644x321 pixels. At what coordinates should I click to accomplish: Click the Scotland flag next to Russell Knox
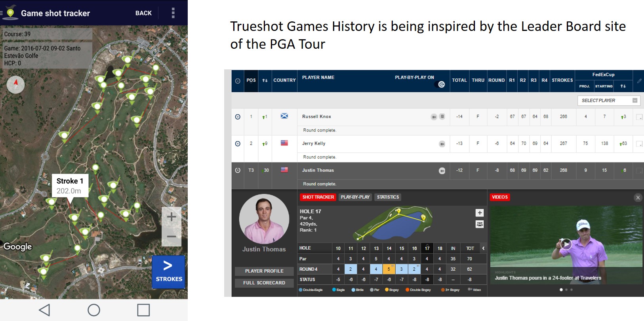tap(284, 116)
